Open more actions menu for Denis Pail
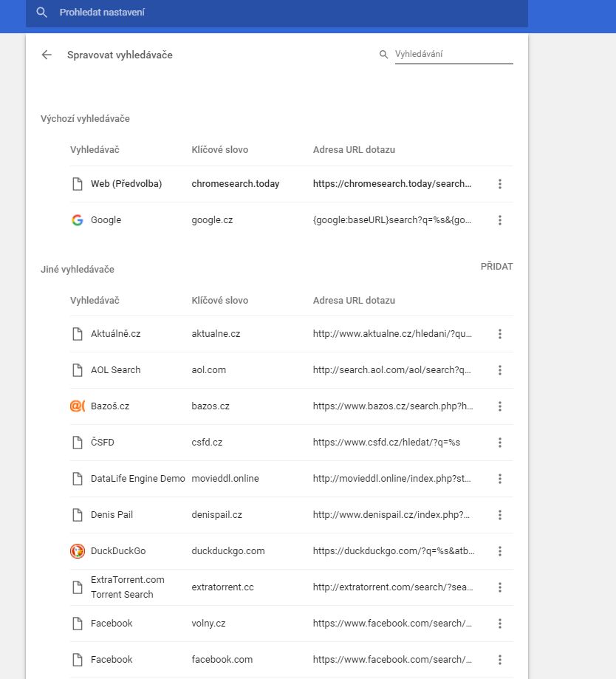Screen dimensions: 616x679 tap(500, 515)
